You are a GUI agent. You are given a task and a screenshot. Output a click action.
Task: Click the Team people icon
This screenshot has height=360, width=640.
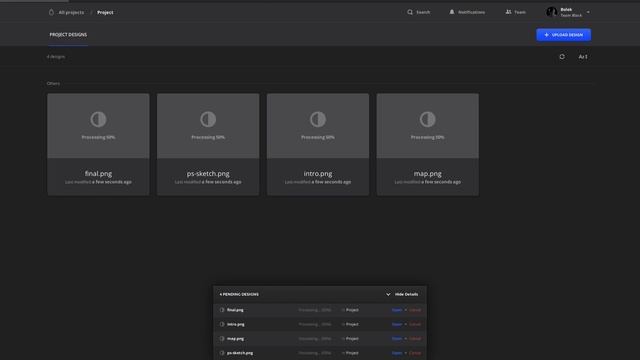coord(508,12)
